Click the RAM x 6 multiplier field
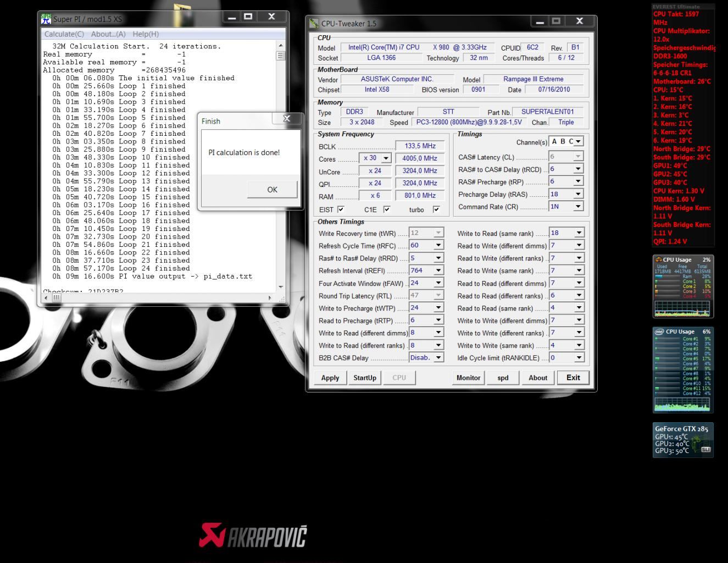728x563 pixels. [x=375, y=196]
